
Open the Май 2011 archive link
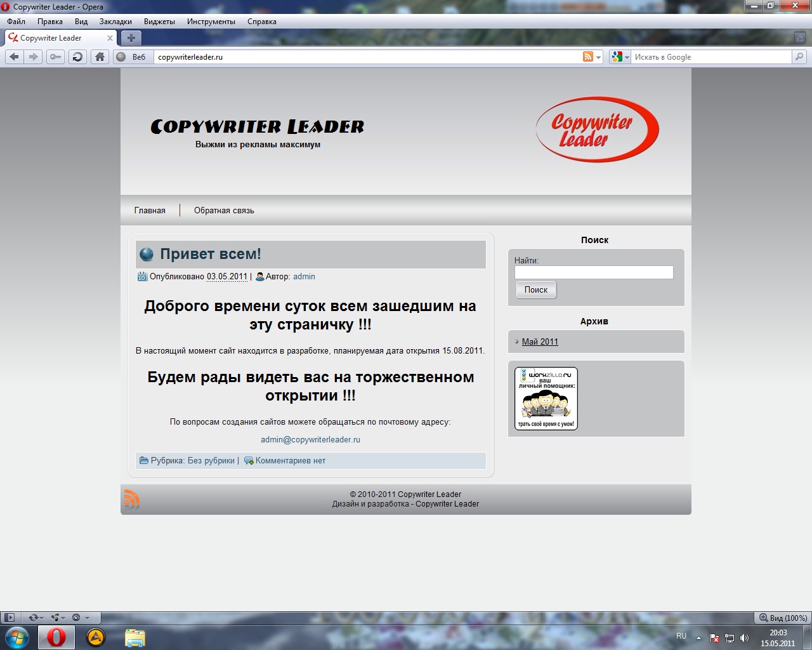539,342
